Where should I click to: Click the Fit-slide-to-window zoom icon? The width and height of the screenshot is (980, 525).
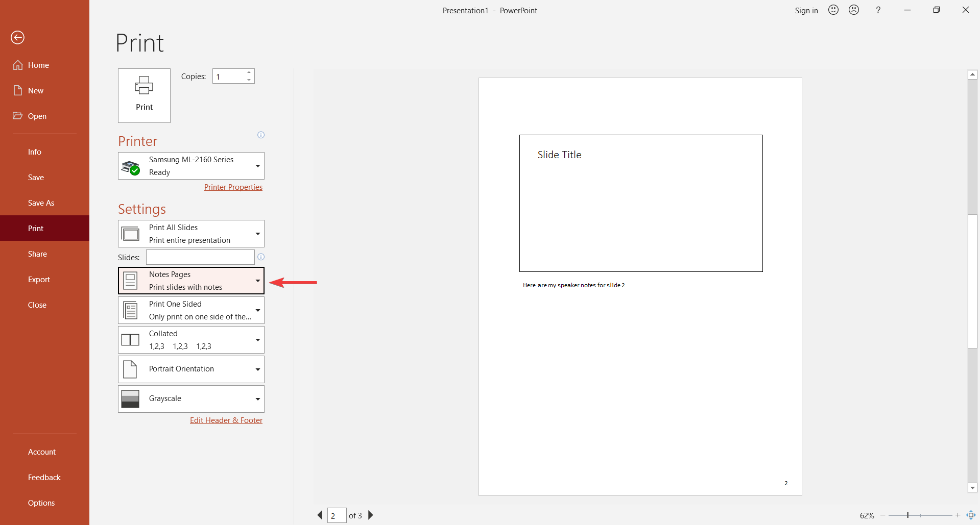970,515
